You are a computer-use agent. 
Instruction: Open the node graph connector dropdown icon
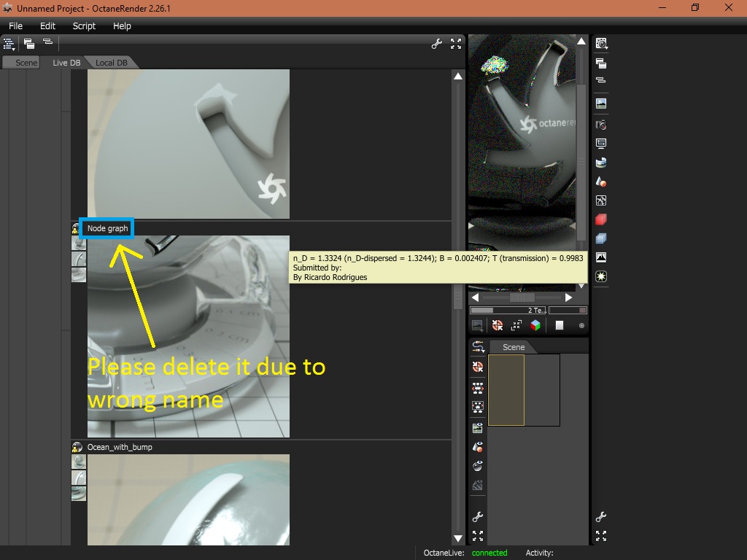point(478,347)
